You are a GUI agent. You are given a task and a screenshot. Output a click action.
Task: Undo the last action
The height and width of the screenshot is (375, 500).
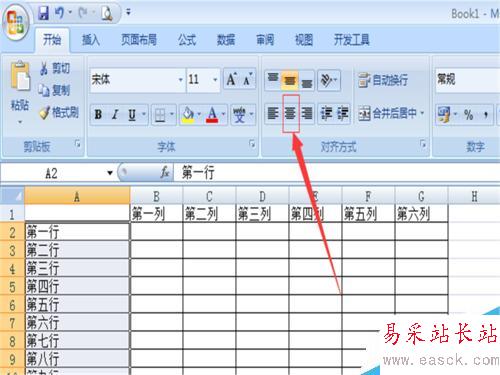pos(59,13)
